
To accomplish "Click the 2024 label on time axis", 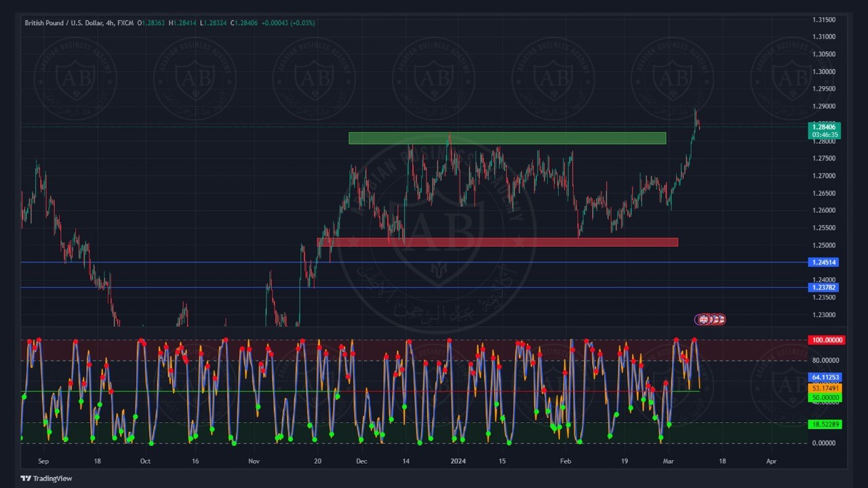I will 458,461.
